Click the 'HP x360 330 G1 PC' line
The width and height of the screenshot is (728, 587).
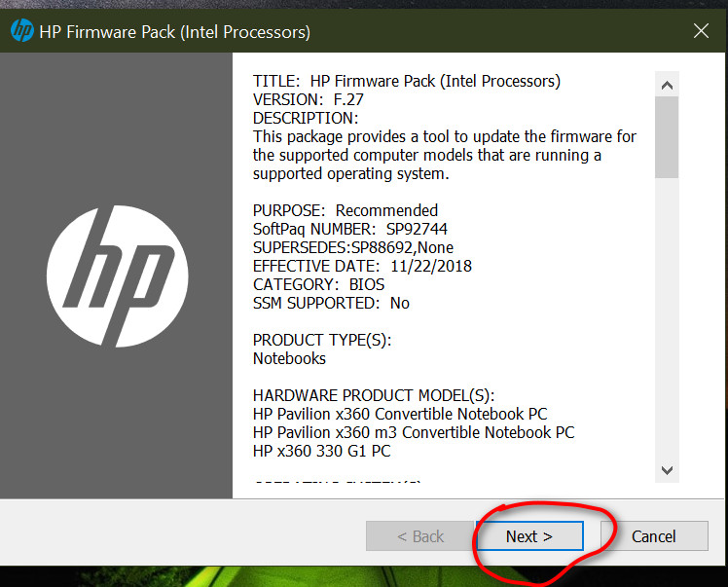click(x=322, y=451)
